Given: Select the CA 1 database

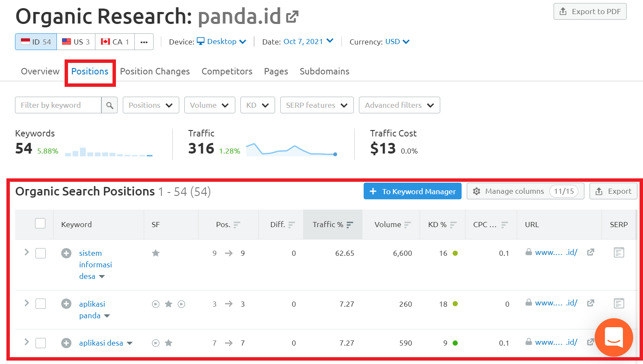Looking at the screenshot, I should [x=115, y=42].
